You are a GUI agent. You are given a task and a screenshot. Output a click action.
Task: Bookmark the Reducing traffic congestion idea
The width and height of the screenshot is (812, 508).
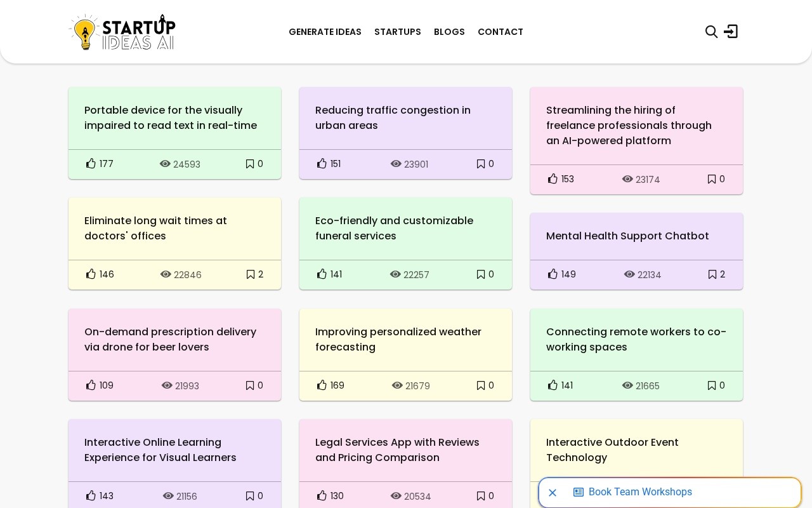(x=481, y=164)
